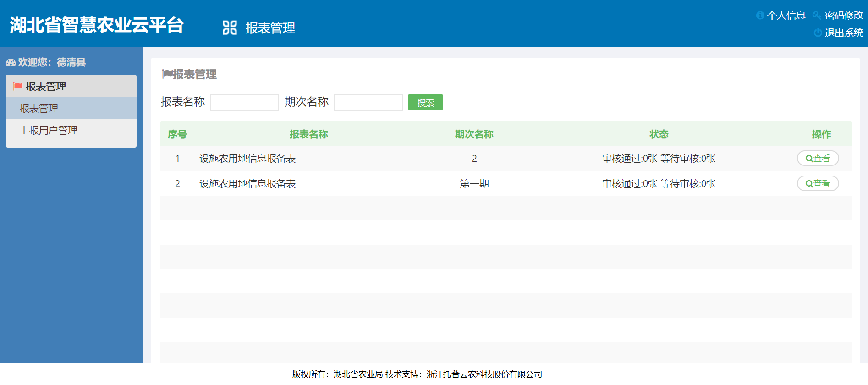Screen dimensions: 868x385
Task: Log out via 退出系统
Action: tap(844, 33)
